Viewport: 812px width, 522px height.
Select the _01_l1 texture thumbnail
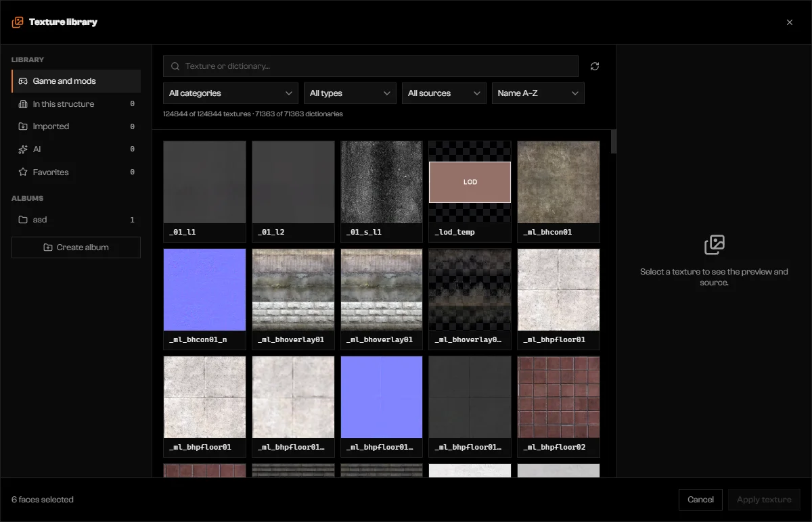coord(204,191)
